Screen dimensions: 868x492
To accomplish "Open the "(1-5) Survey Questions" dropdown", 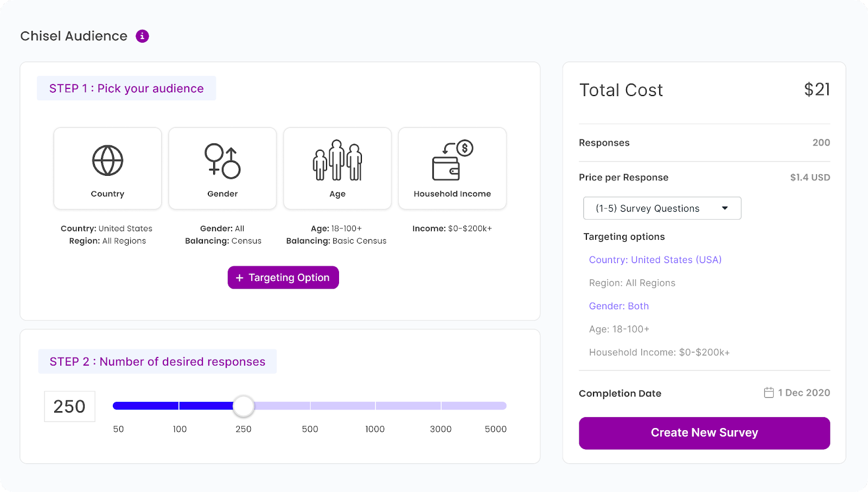I will click(x=662, y=208).
